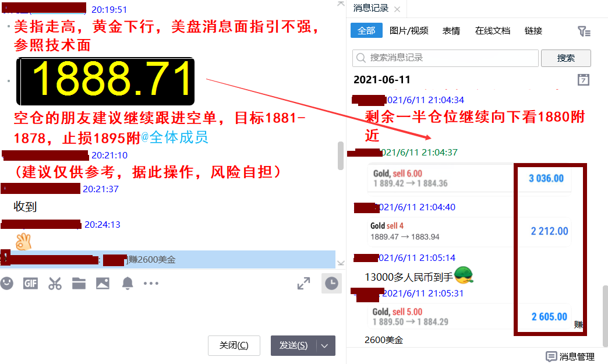Click the 剩余一半仓位 message in history
This screenshot has width=608, height=364.
click(475, 126)
